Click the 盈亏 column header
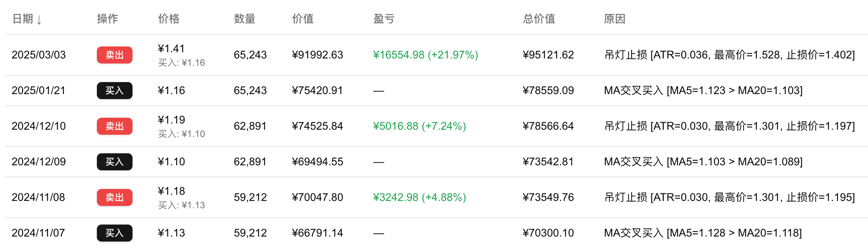Screen dimensions: 868x247 (x=384, y=19)
